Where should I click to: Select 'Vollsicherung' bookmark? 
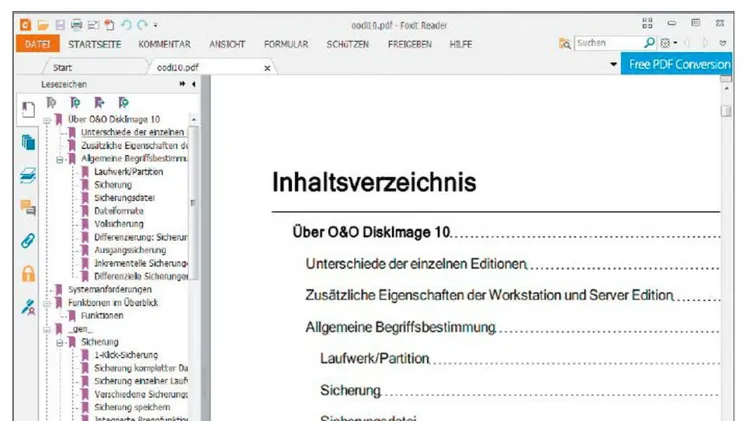point(119,224)
